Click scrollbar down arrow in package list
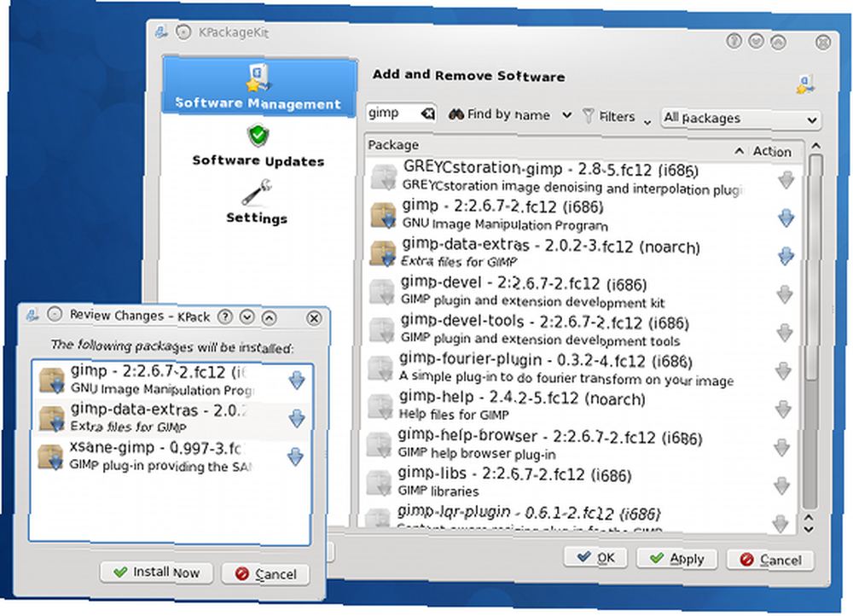Screen dimensions: 853x616 (x=809, y=529)
